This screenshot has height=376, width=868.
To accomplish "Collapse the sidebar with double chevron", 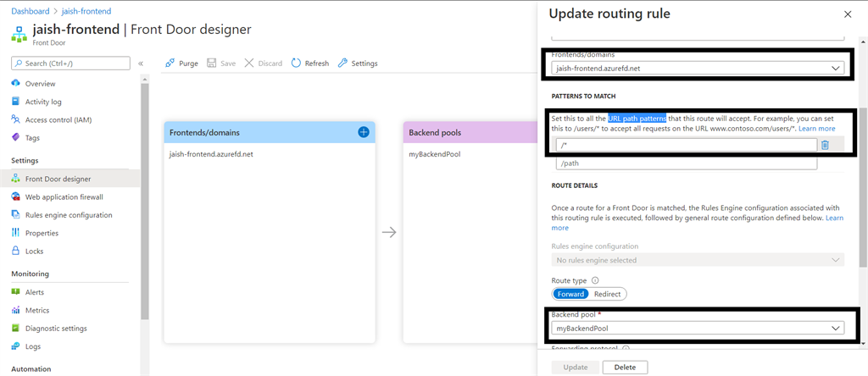I will tap(141, 64).
